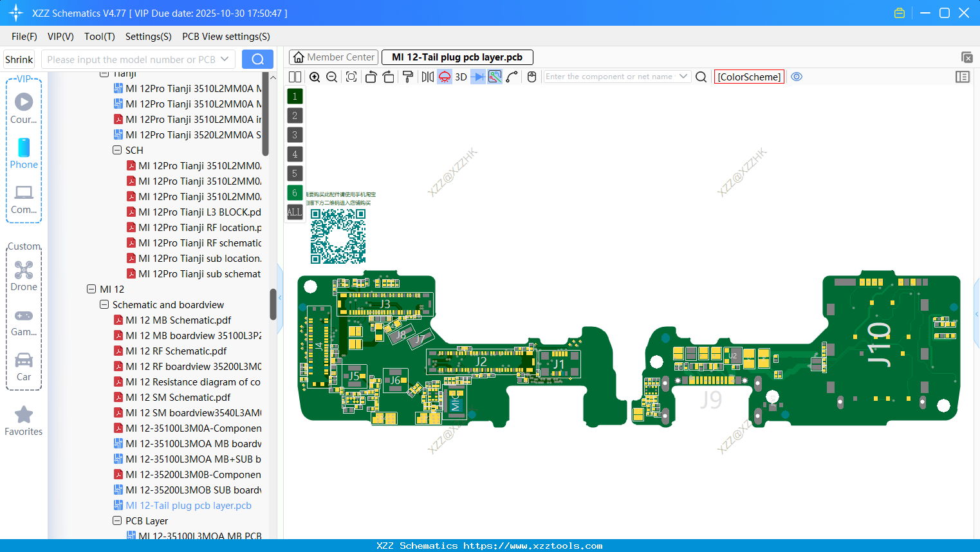
Task: Select the Zoom In tool
Action: pos(315,77)
